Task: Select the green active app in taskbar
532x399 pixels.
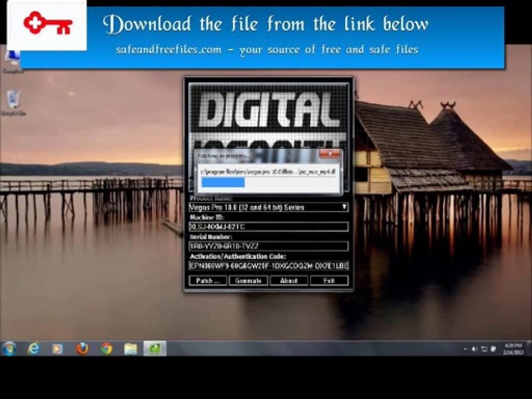Action: coord(155,349)
